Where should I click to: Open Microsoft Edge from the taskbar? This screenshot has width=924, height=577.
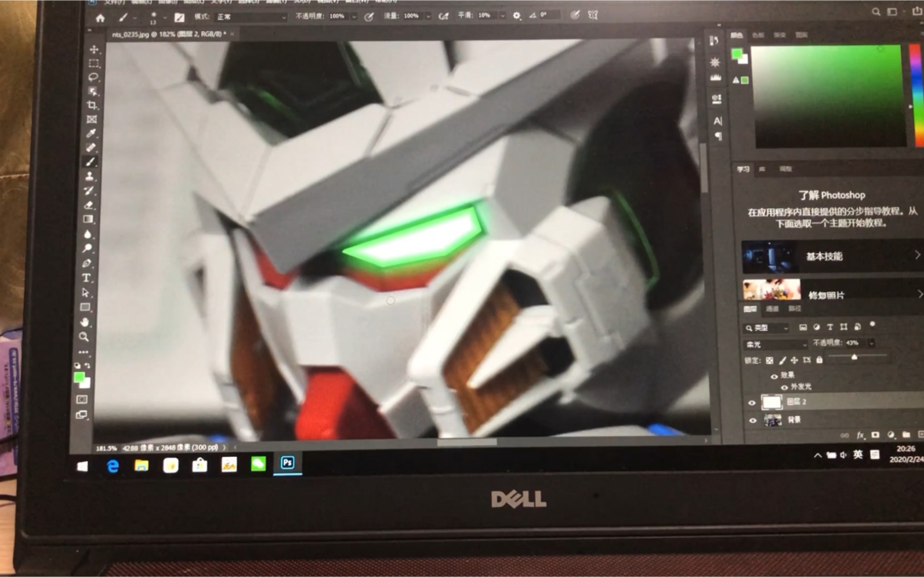113,466
